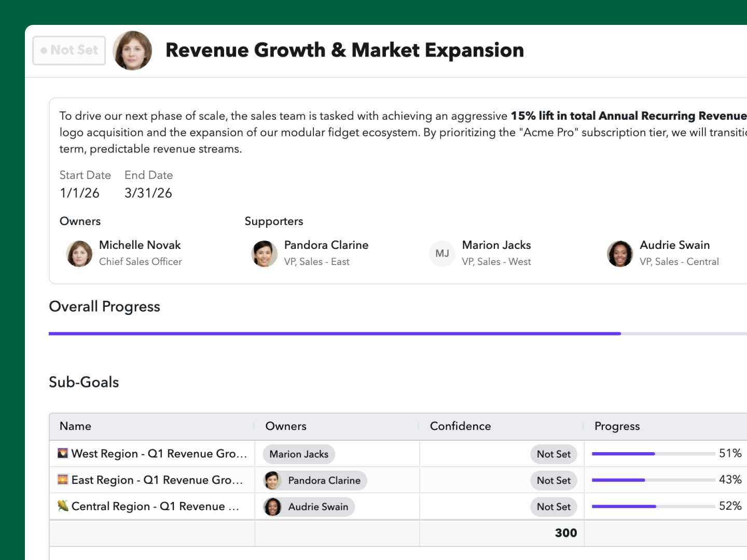
Task: Click the goal owner avatar beside the title
Action: pyautogui.click(x=132, y=50)
